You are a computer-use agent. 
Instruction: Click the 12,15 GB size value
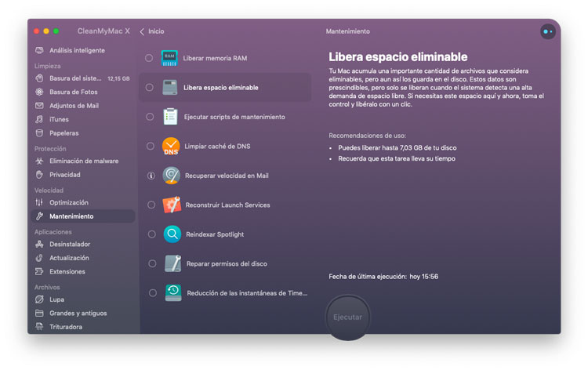click(x=118, y=78)
